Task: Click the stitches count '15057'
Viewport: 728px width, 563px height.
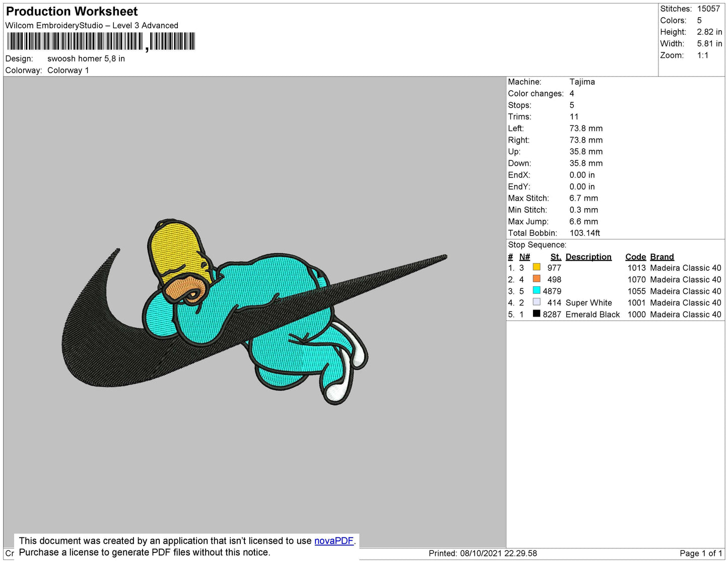Action: click(708, 9)
